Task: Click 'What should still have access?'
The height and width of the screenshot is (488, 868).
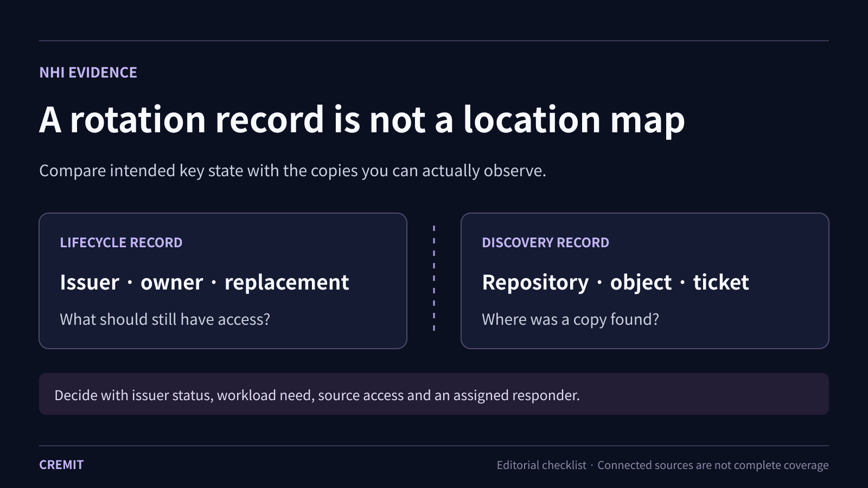Action: coord(165,319)
